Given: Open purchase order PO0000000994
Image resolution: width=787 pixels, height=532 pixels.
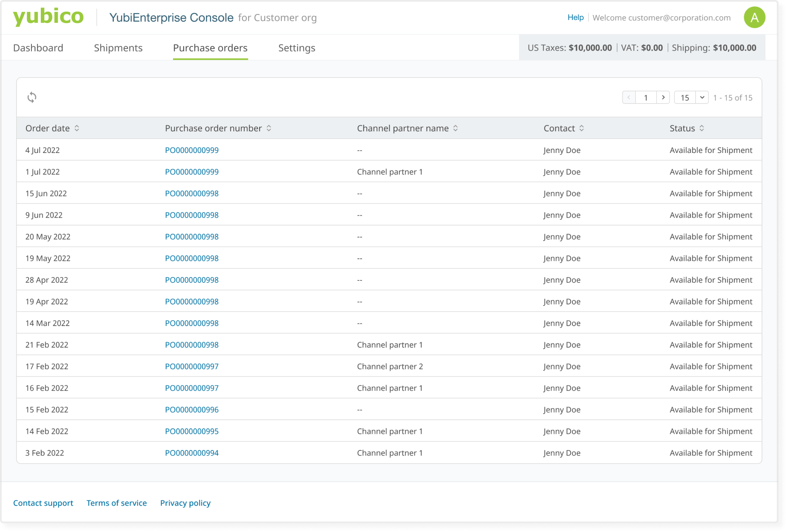Looking at the screenshot, I should point(192,453).
